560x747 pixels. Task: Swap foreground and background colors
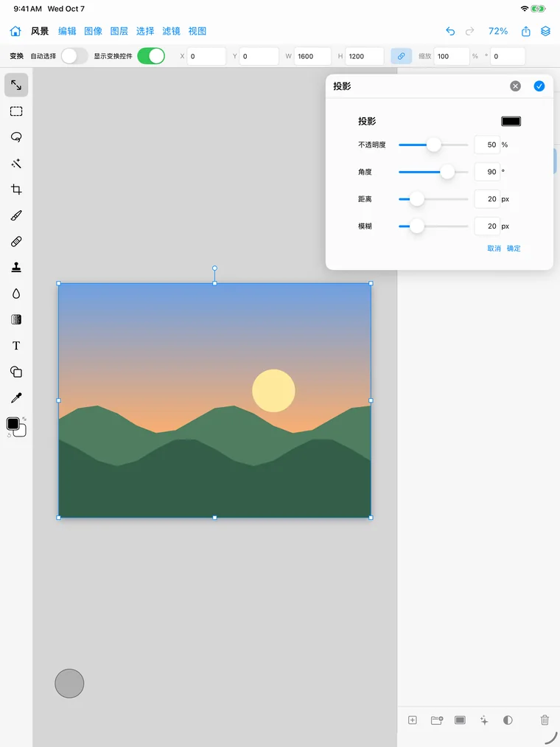pos(24,419)
